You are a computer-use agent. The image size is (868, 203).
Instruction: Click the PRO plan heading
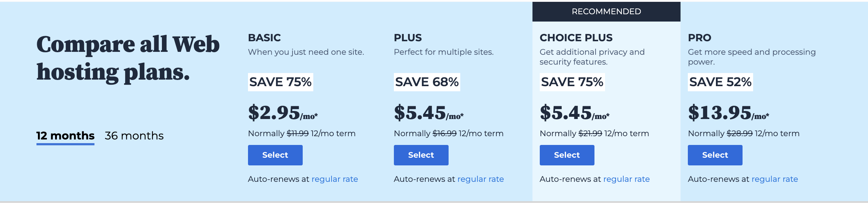[700, 38]
